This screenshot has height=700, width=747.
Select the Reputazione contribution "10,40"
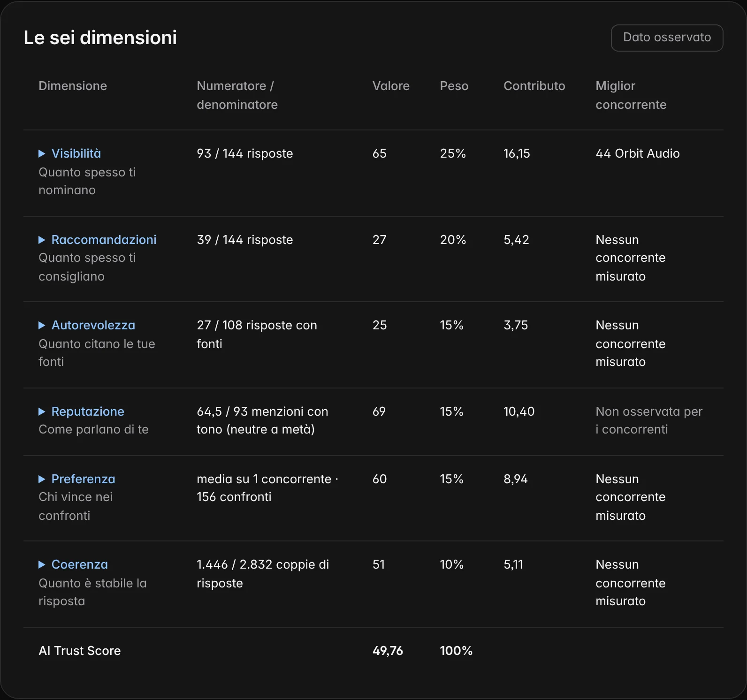[x=519, y=411]
